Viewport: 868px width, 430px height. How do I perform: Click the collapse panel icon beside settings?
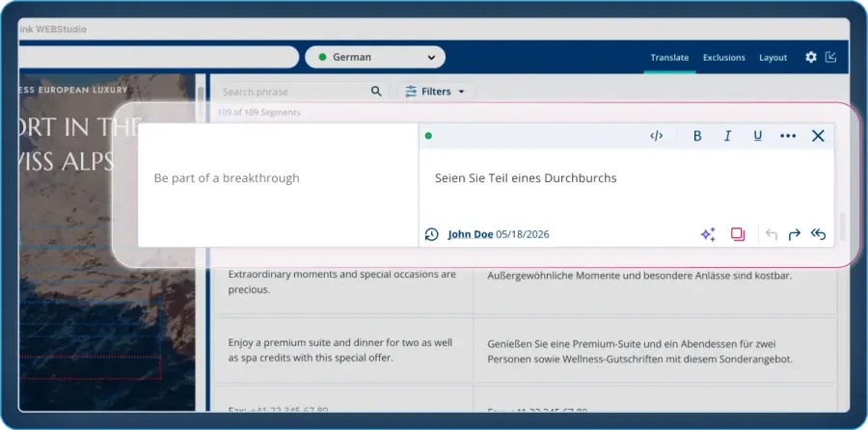pyautogui.click(x=830, y=57)
